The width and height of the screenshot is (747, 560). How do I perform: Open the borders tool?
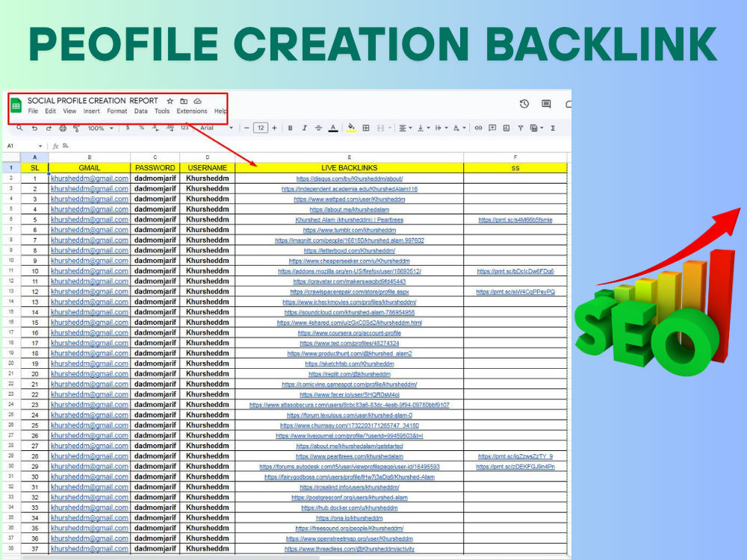point(366,128)
